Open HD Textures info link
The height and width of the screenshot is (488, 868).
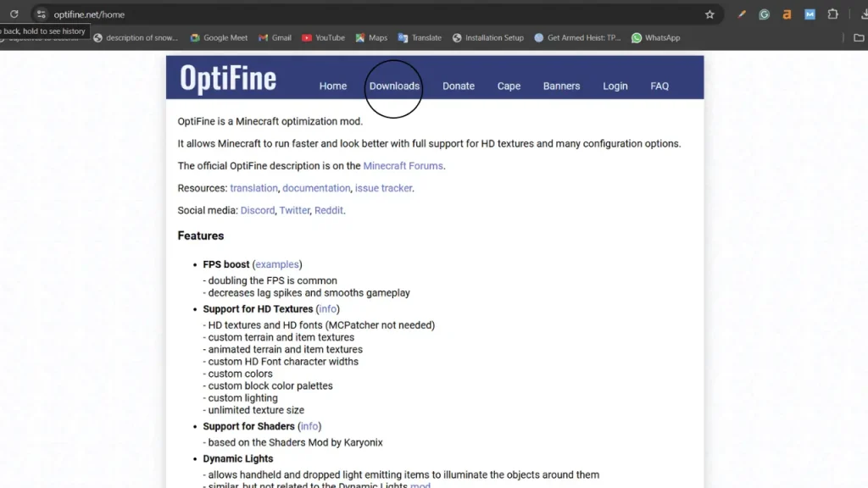pos(327,308)
